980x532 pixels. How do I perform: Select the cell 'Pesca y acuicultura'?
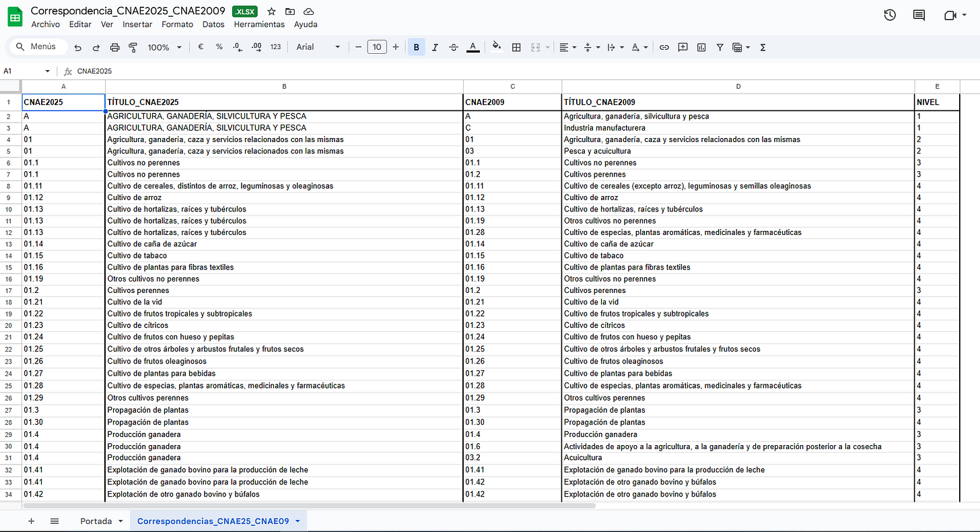(738, 151)
